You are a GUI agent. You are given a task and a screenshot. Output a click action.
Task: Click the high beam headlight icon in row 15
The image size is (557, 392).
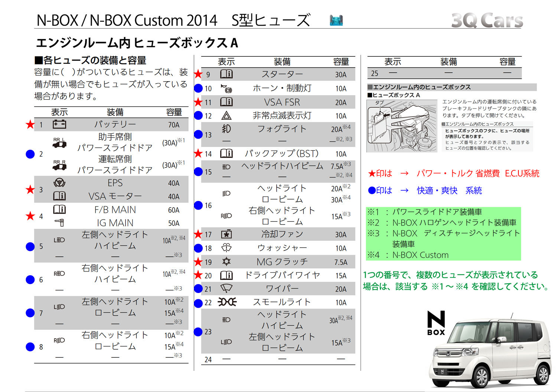point(227,167)
